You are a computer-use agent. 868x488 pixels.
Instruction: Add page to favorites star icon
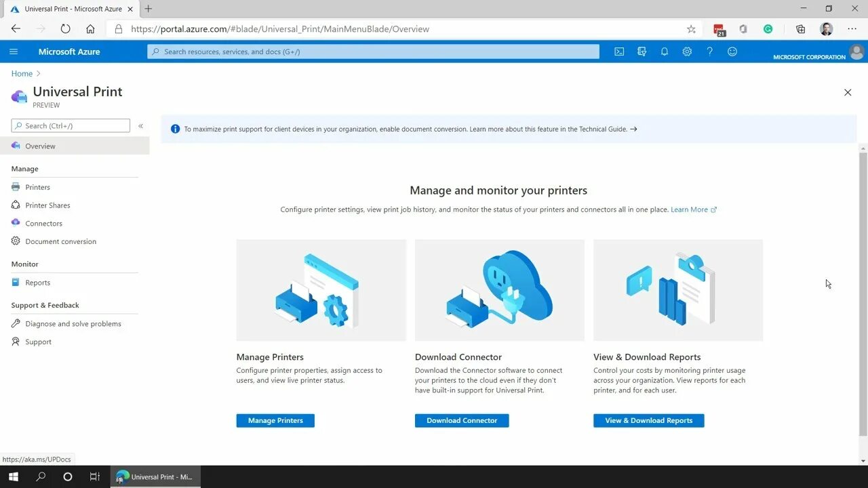[691, 29]
